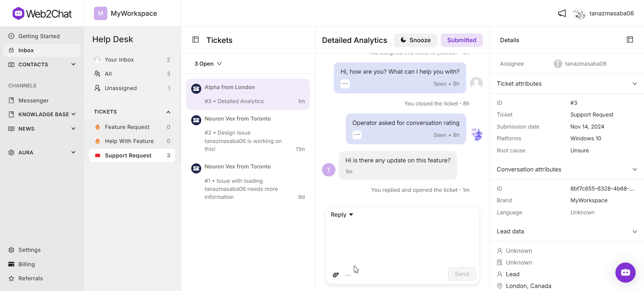Collapse the TICKETS section chevron
This screenshot has height=291, width=644.
[x=168, y=112]
